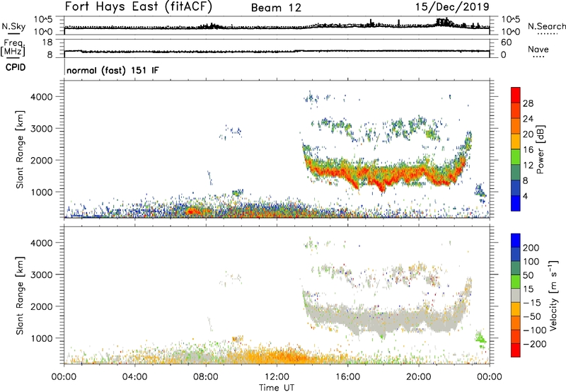Click the 'Power [dB]' colorbar label
The width and height of the screenshot is (566, 392).
point(540,149)
